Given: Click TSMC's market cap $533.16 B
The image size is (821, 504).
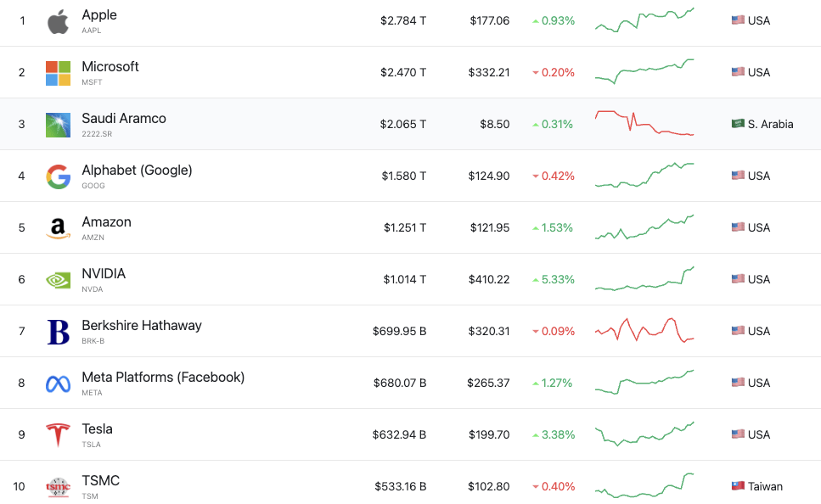Looking at the screenshot, I should point(401,487).
